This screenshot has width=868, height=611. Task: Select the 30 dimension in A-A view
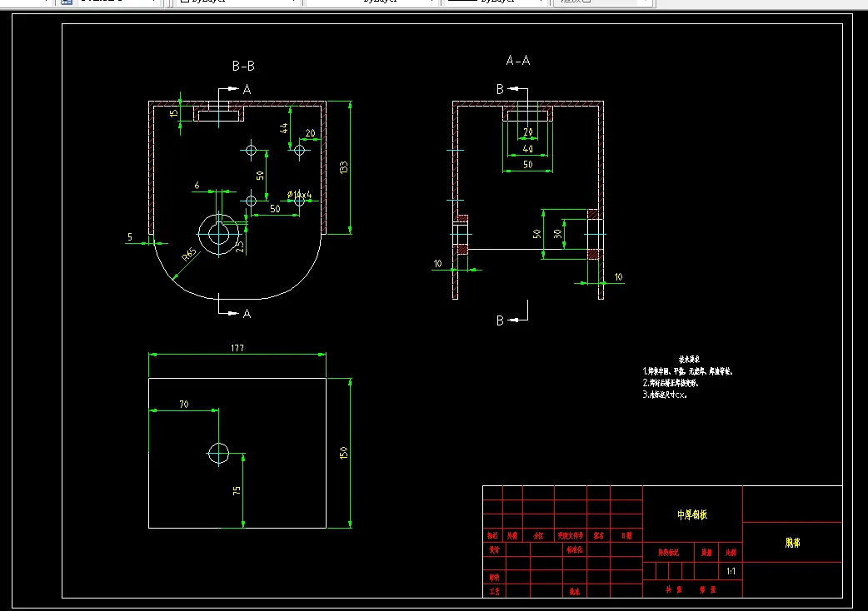pyautogui.click(x=557, y=234)
